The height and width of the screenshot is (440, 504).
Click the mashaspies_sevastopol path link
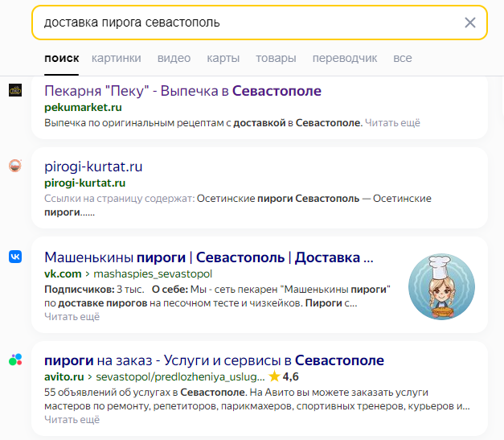tap(153, 273)
